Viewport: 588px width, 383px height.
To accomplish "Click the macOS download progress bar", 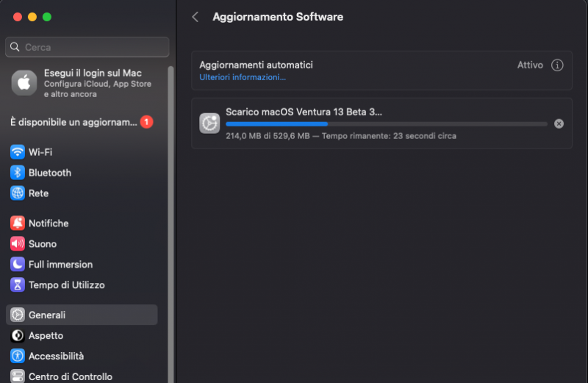I will (386, 124).
